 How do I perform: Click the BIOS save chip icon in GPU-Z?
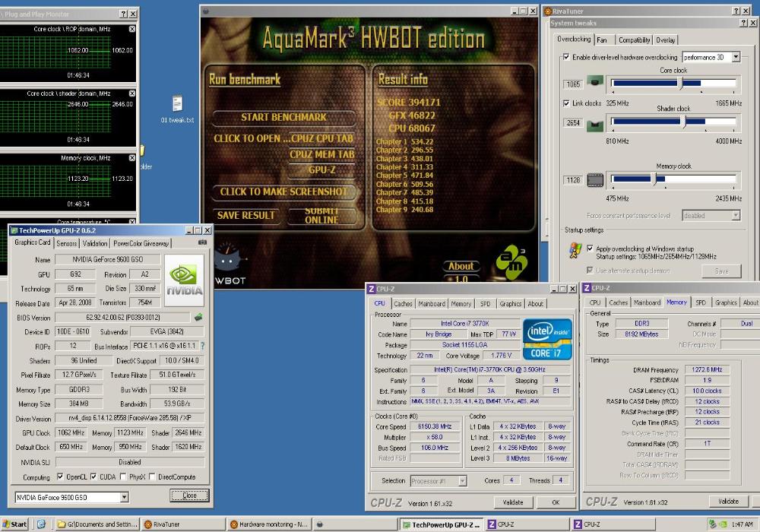198,318
